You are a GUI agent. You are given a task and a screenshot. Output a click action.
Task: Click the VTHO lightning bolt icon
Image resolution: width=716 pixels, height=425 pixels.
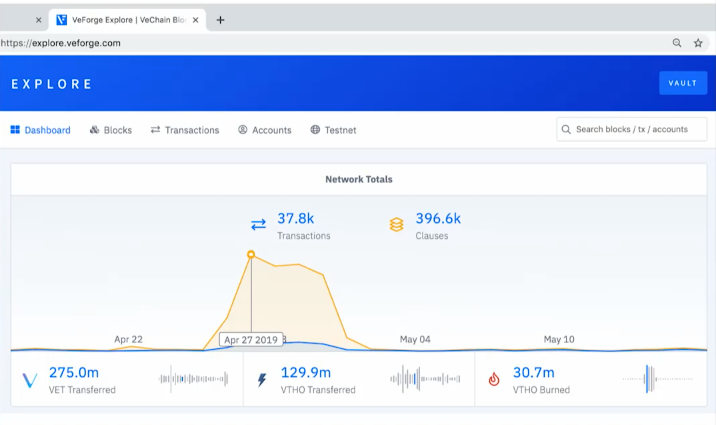262,380
